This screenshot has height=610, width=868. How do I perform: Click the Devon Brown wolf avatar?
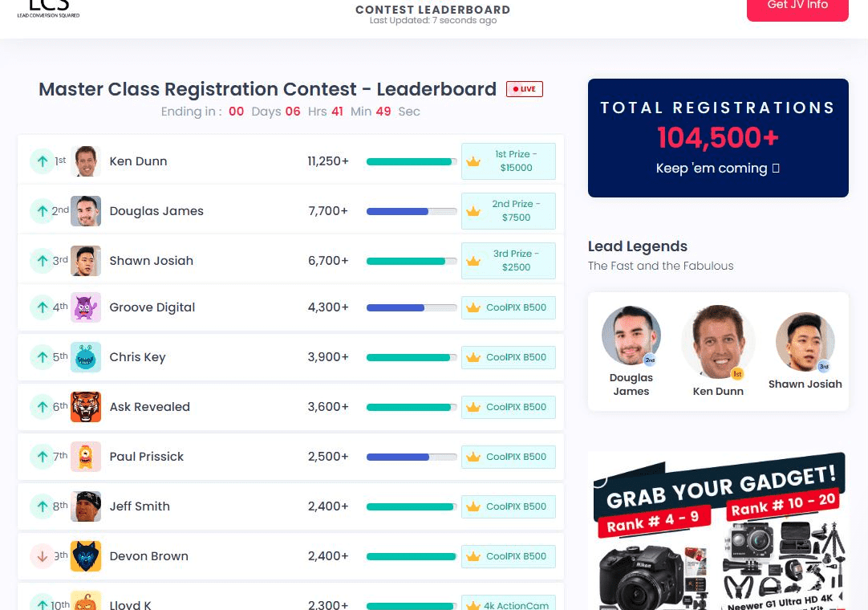[x=86, y=556]
